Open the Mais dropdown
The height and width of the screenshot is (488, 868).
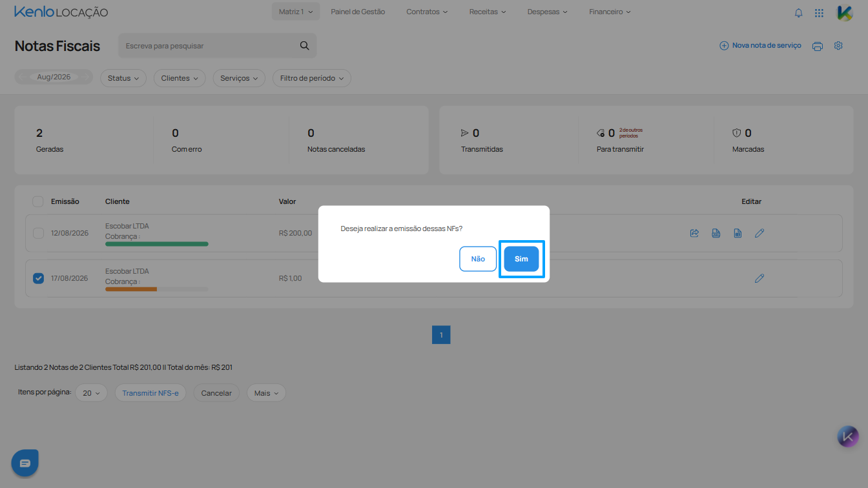tap(266, 393)
